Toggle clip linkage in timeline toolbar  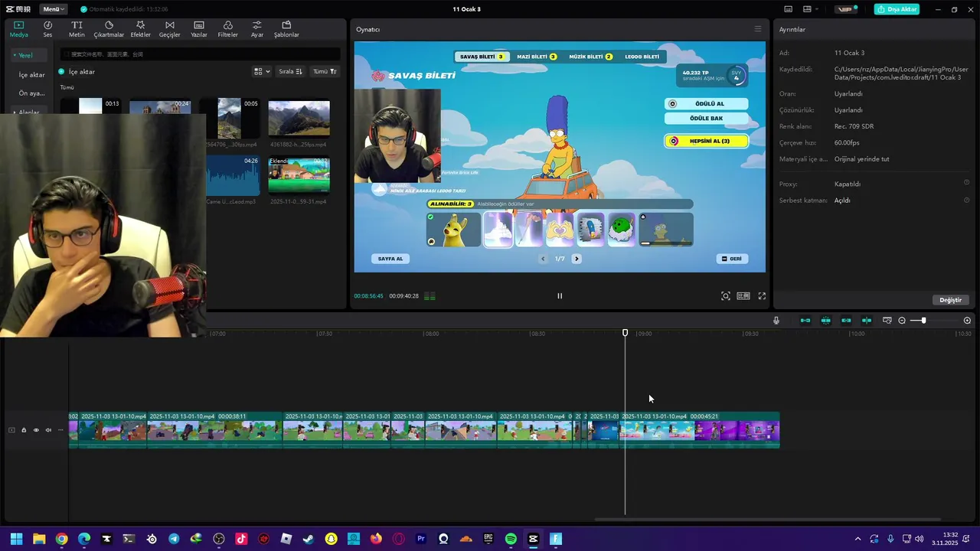846,321
